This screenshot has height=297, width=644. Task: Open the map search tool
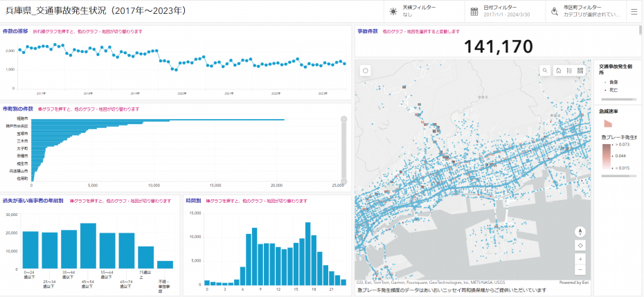[546, 71]
